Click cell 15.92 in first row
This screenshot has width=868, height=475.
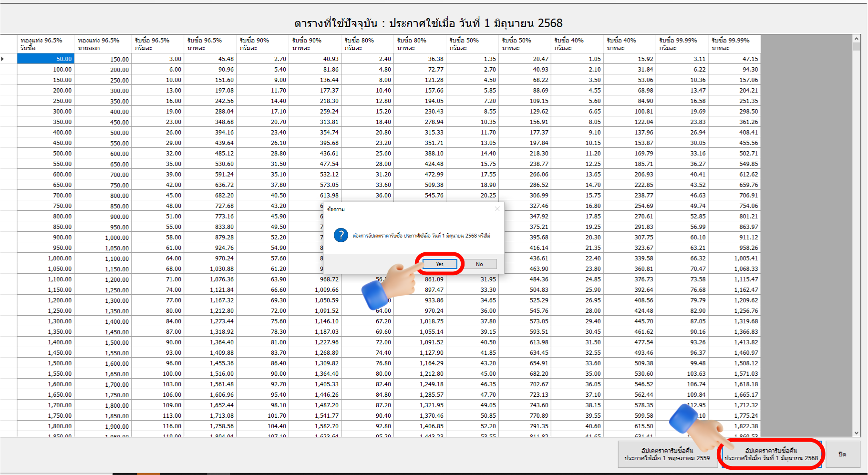click(630, 59)
